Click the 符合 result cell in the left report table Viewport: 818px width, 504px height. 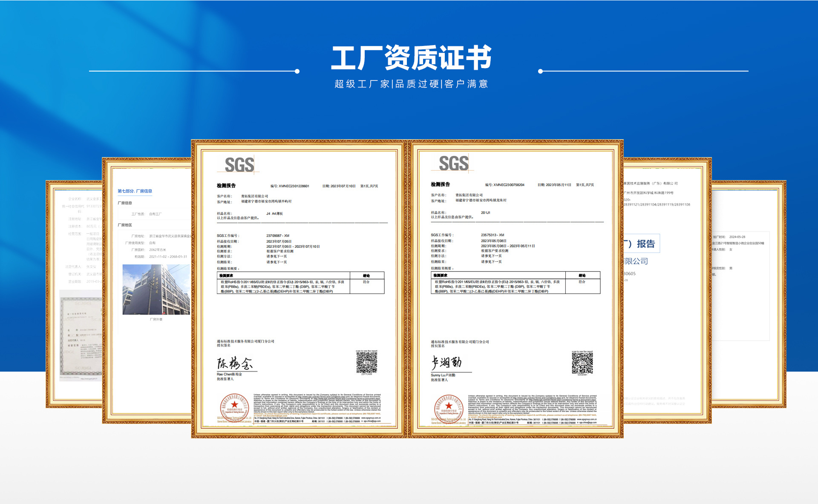coord(366,282)
